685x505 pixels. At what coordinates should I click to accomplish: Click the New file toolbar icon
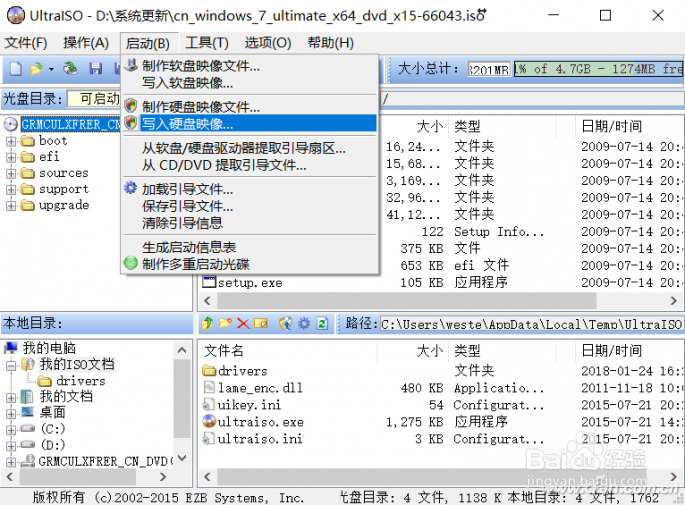[x=16, y=69]
